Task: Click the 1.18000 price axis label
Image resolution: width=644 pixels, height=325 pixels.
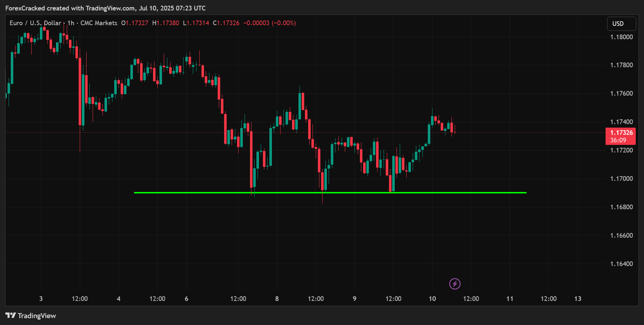Action: click(x=621, y=37)
